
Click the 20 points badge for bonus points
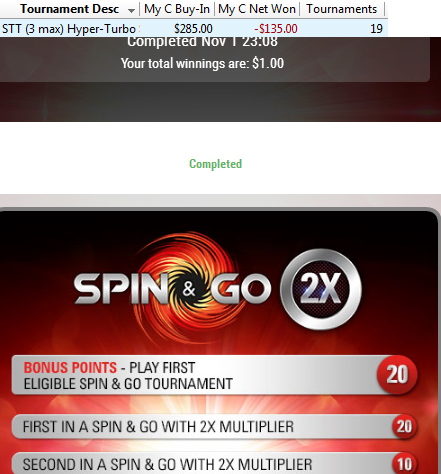pyautogui.click(x=397, y=374)
